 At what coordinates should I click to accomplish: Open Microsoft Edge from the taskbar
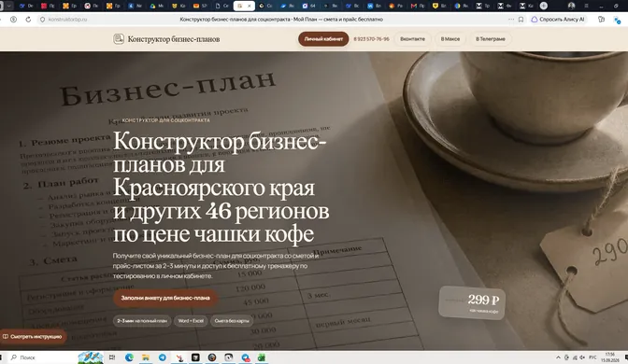(129, 357)
